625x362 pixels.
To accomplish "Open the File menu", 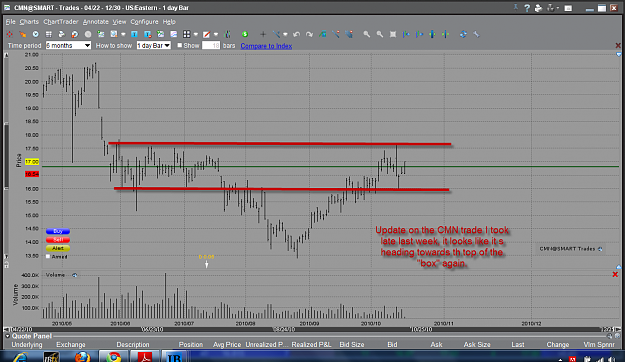I will point(10,22).
